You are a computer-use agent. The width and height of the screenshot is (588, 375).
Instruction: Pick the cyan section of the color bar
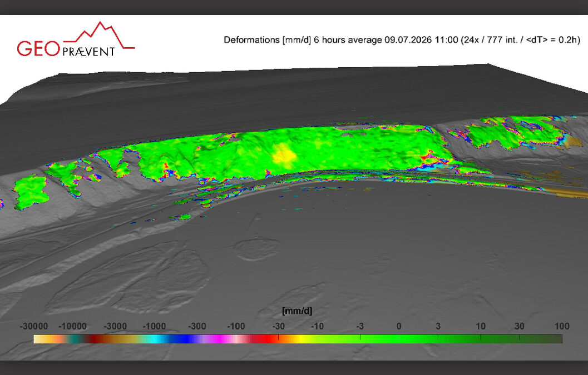155,339
